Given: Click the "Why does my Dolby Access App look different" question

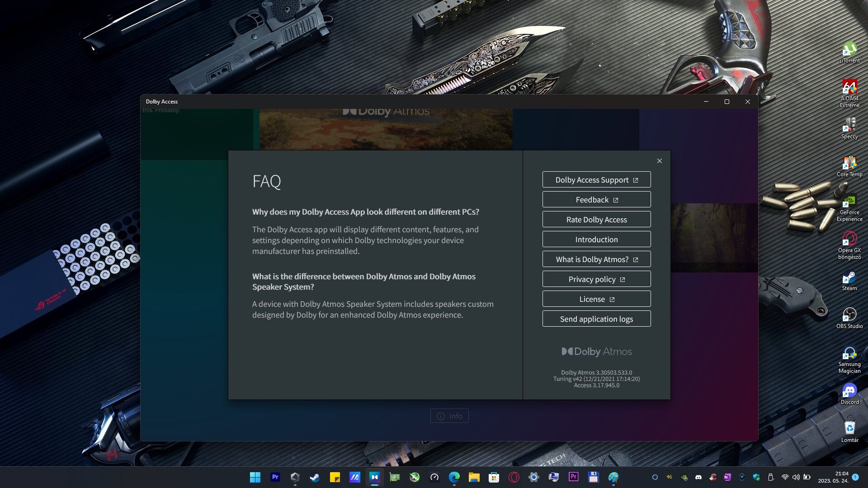Looking at the screenshot, I should tap(365, 212).
